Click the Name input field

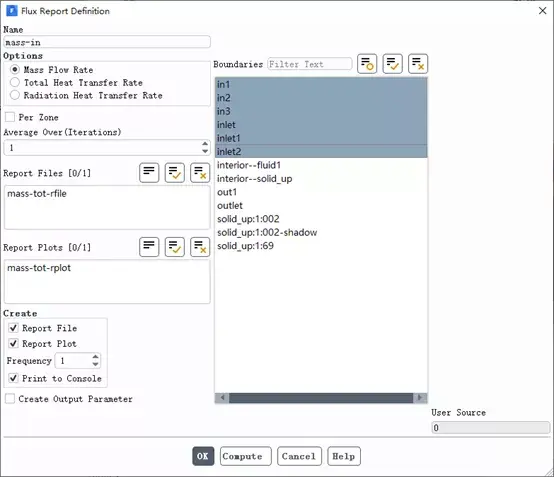(x=107, y=42)
